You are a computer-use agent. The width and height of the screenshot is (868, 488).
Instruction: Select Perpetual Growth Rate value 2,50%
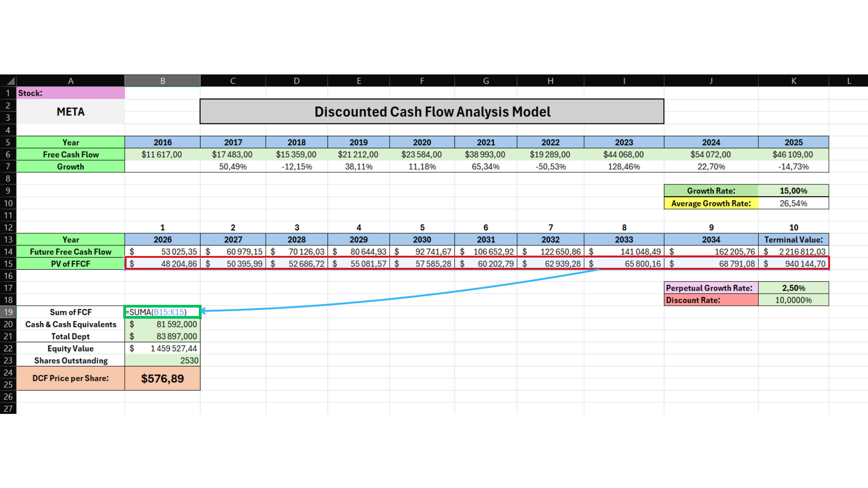tap(794, 288)
